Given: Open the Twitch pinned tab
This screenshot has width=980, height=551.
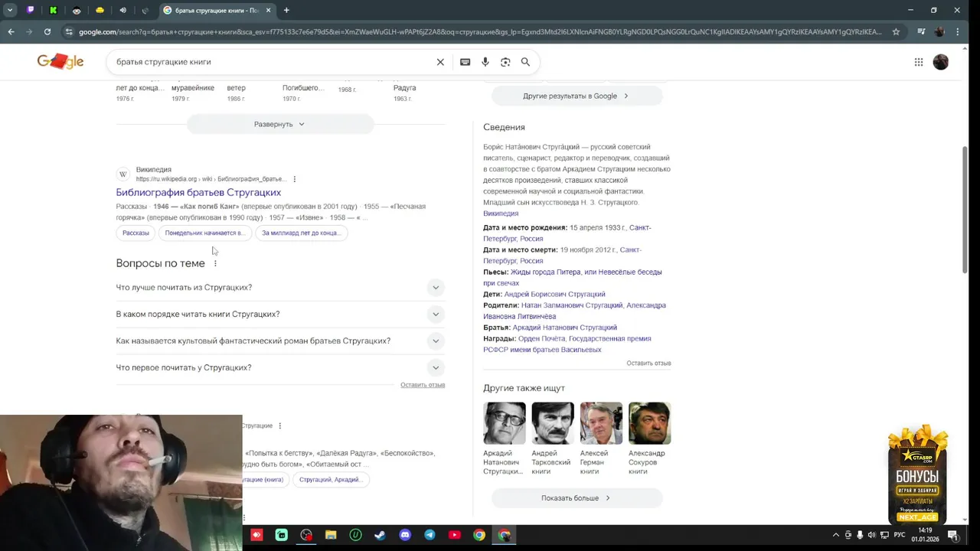Looking at the screenshot, I should [31, 10].
